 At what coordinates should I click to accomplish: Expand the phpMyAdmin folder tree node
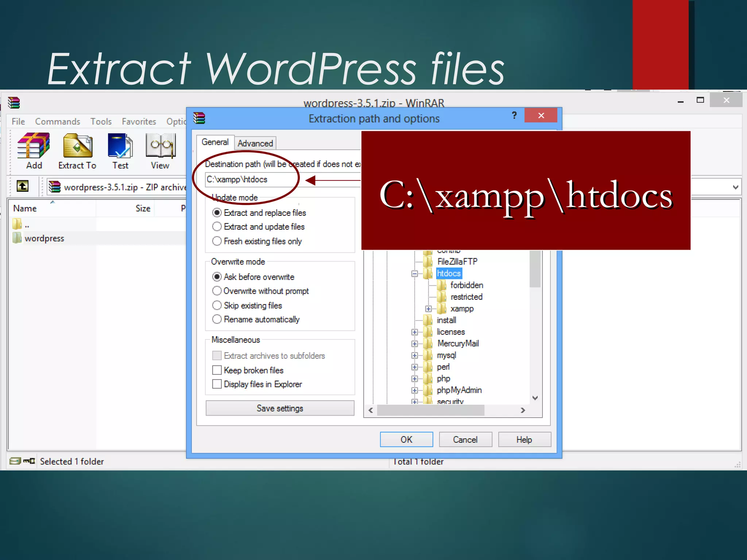[415, 390]
